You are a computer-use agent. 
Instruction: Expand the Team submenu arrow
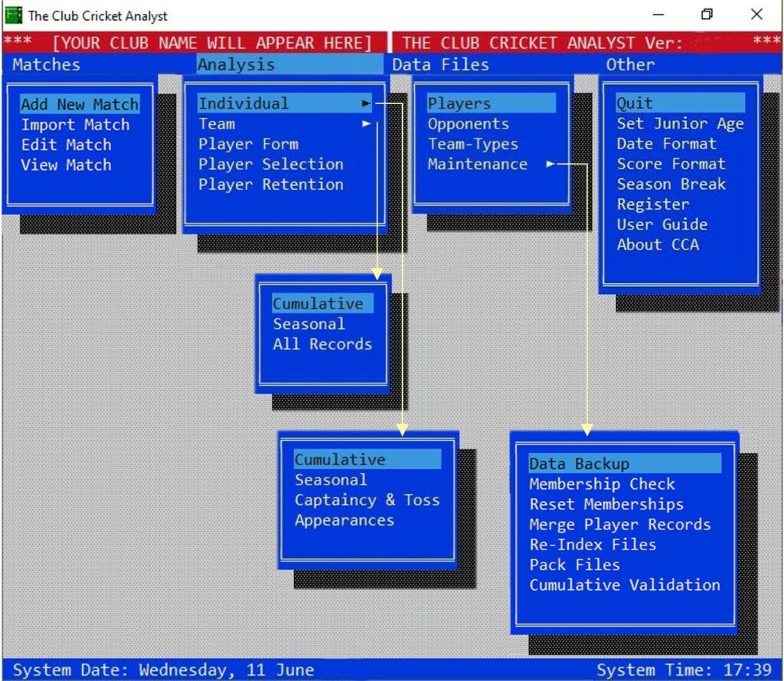367,123
